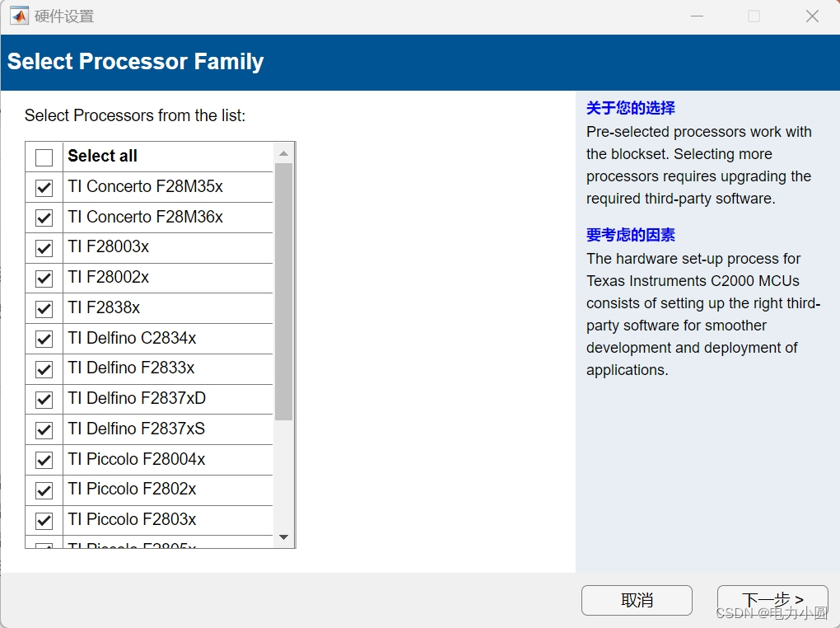Disable TI Delfino F2837xS
This screenshot has width=840, height=628.
44,429
